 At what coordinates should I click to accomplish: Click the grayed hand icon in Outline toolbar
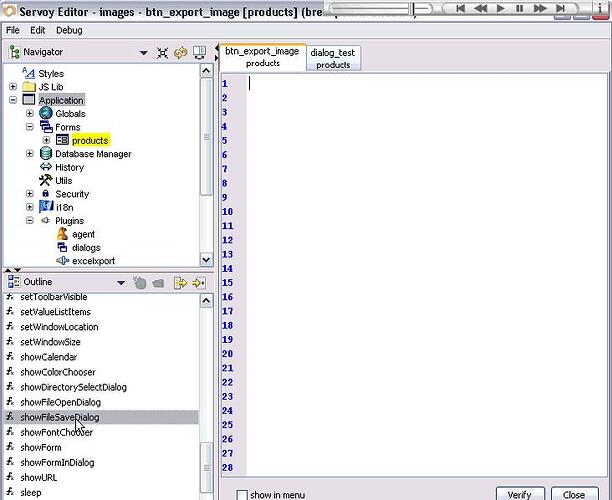(x=139, y=283)
